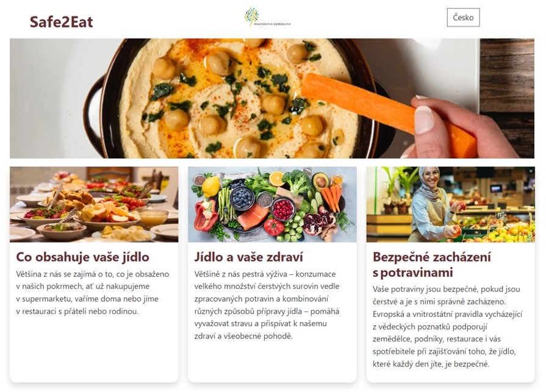Select the food and health card's blank lower area
This screenshot has height=392, width=546.
click(272, 362)
